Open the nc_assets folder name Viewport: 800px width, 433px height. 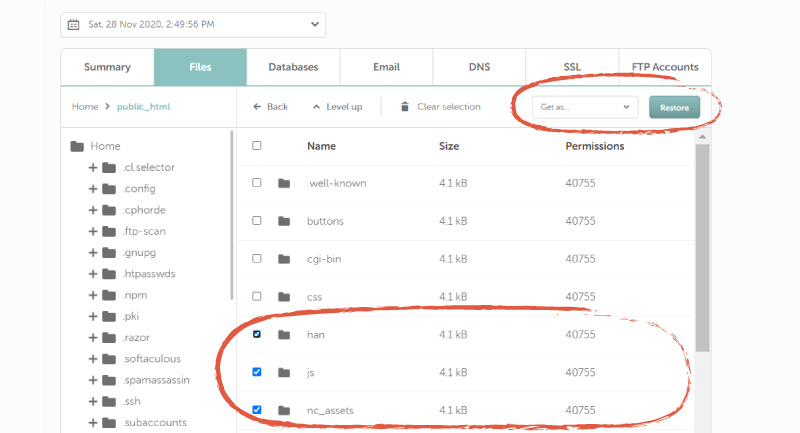point(330,410)
